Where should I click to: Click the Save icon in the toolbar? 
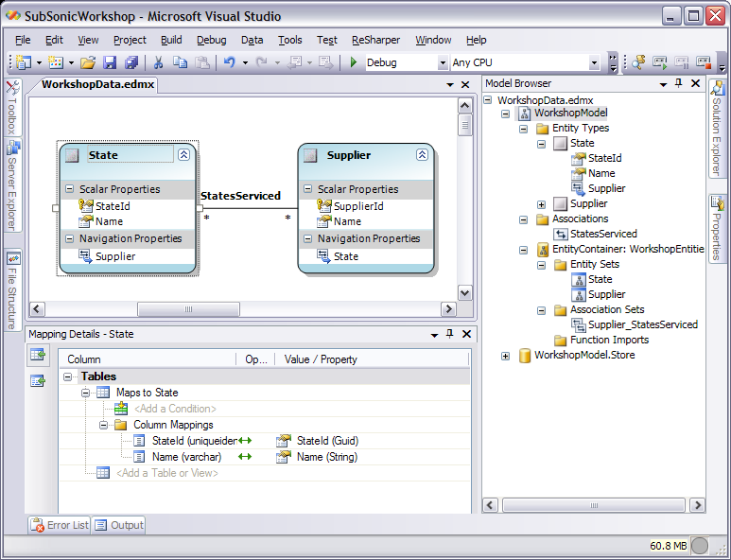tap(110, 62)
